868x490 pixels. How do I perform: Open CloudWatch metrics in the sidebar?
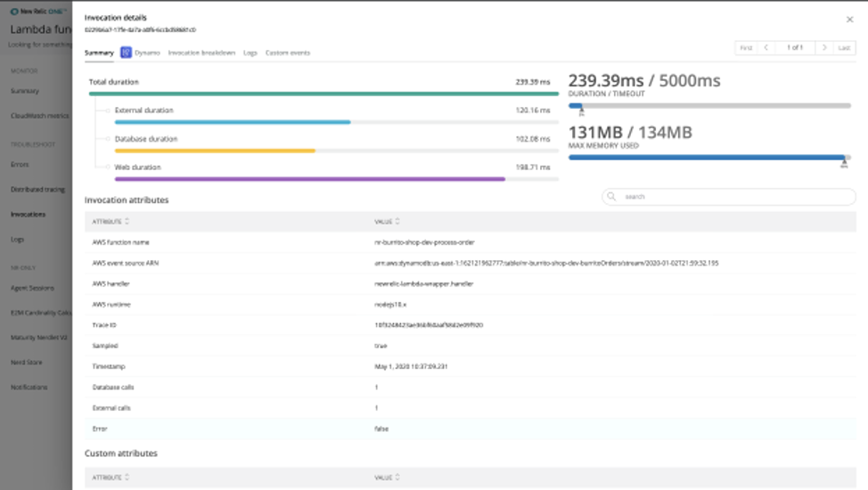click(40, 116)
